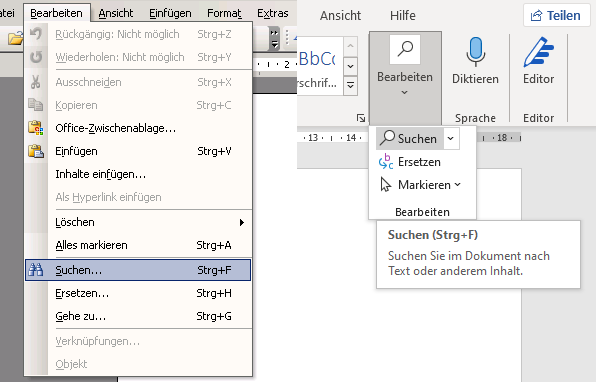Click the Suchen (Strg+F) tooltip title
The image size is (596, 382).
pos(433,235)
